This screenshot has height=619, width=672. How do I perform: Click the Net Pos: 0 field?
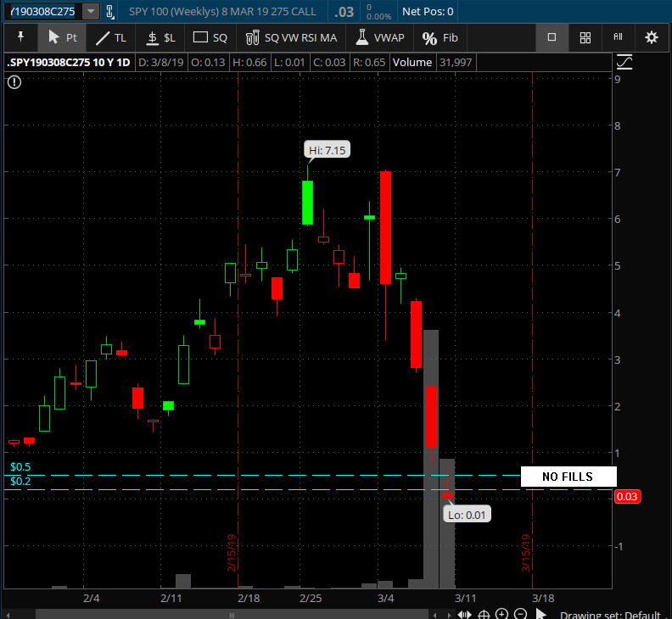coord(428,12)
